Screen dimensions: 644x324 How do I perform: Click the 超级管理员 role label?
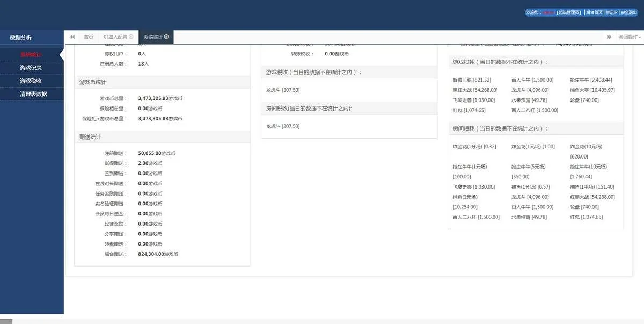[x=569, y=12]
